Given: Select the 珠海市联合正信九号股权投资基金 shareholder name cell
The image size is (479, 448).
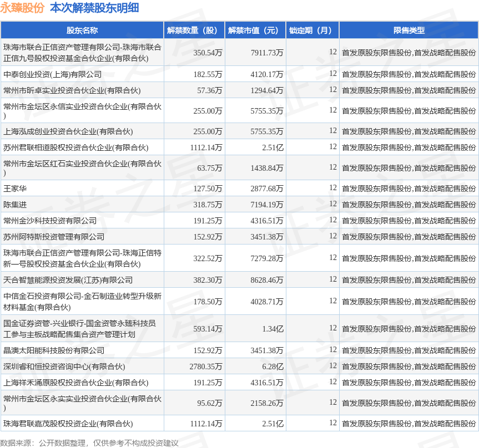Looking at the screenshot, I should click(x=82, y=53).
